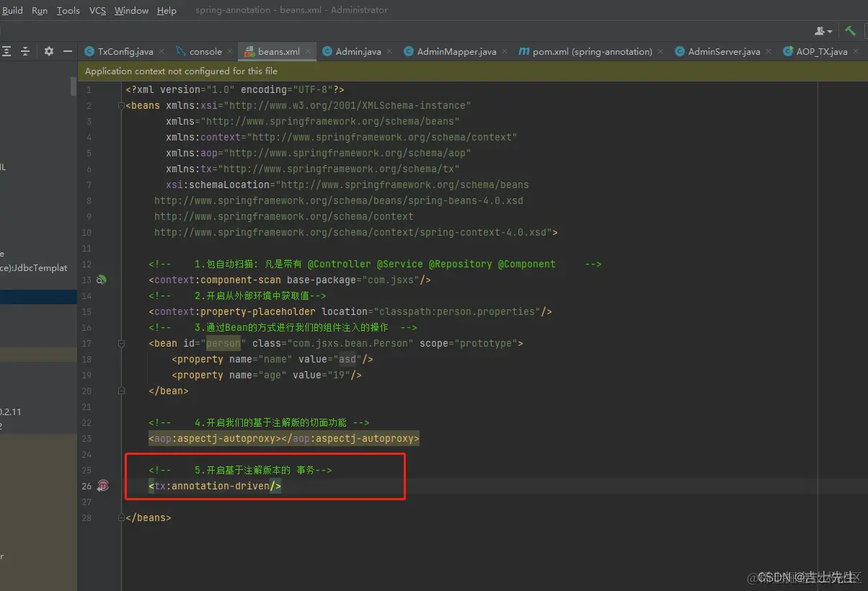Screen dimensions: 868x591
Task: Click the gutter icon on line 26
Action: pyautogui.click(x=103, y=486)
